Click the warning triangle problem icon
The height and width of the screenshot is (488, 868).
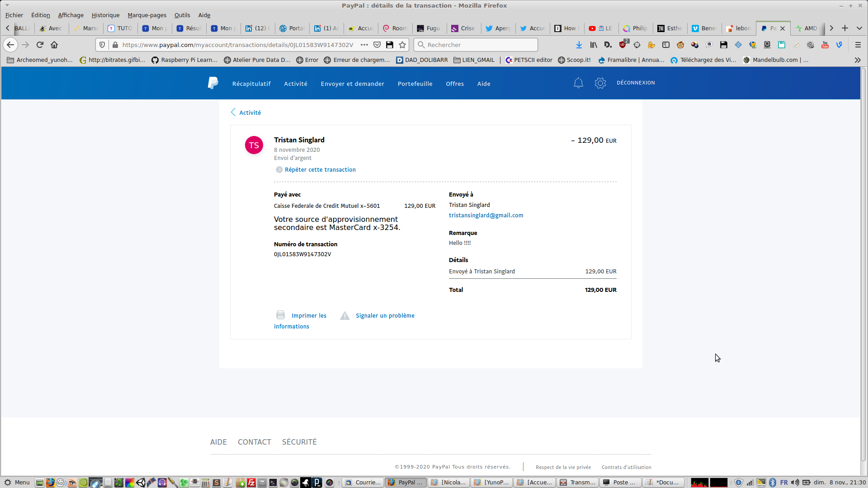click(345, 315)
